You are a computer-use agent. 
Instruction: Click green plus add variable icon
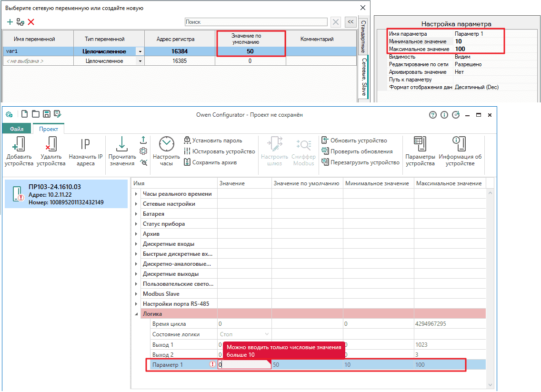10,22
